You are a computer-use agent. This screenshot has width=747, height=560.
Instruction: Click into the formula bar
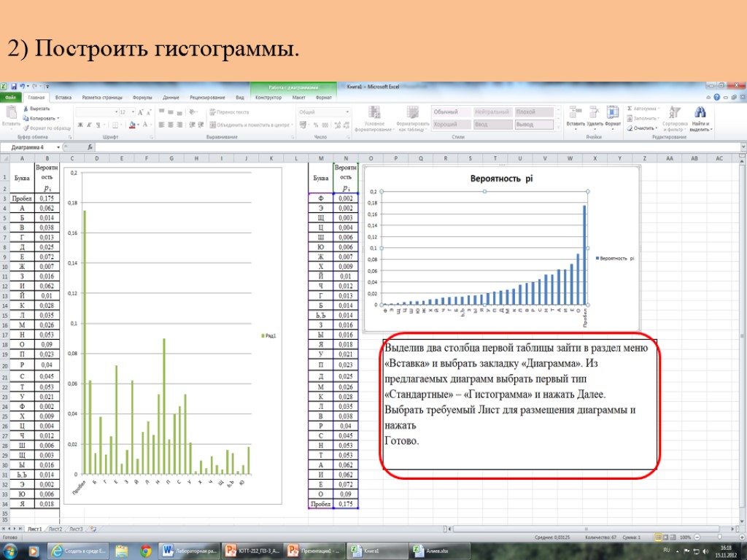pos(417,147)
